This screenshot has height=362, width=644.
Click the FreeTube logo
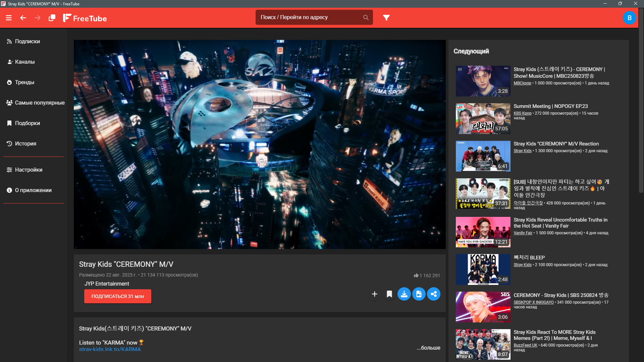tap(85, 18)
